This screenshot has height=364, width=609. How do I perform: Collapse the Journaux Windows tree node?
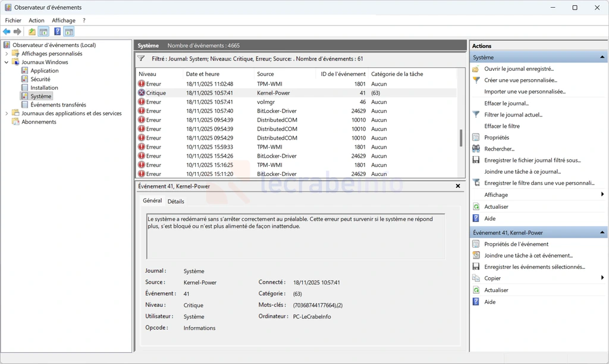click(7, 62)
